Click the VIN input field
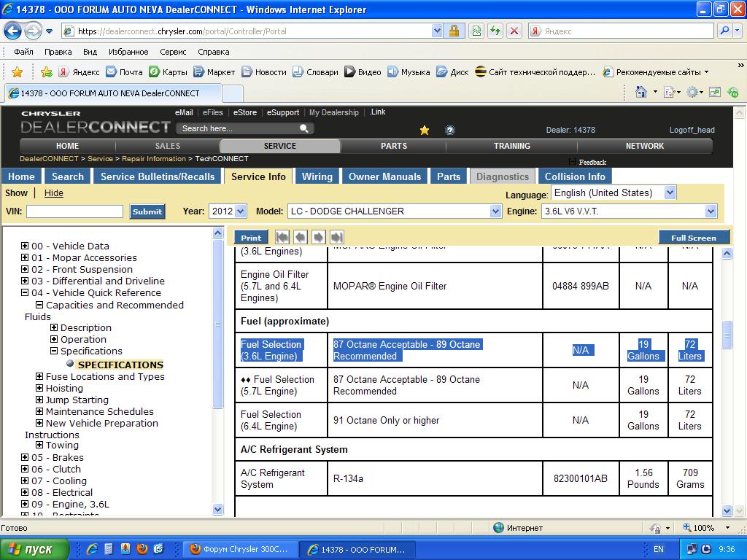This screenshot has width=747, height=560. 74,211
